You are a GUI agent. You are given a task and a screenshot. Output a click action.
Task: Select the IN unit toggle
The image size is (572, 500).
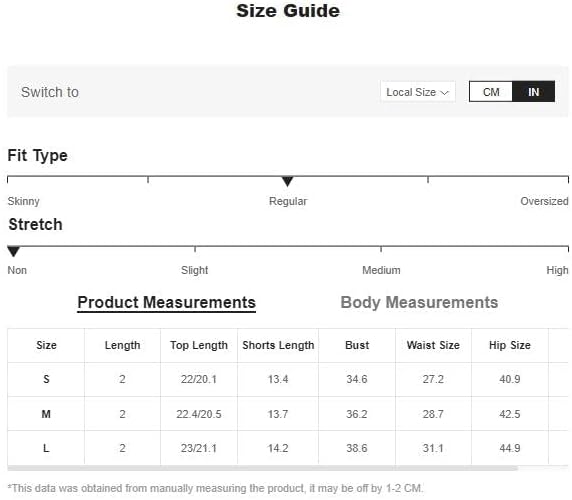click(x=533, y=92)
